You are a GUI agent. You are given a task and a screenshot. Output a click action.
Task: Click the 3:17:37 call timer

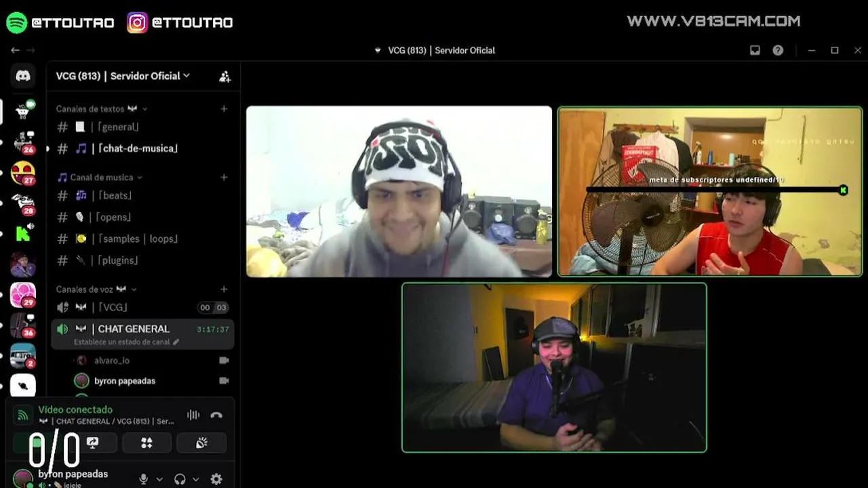(213, 329)
